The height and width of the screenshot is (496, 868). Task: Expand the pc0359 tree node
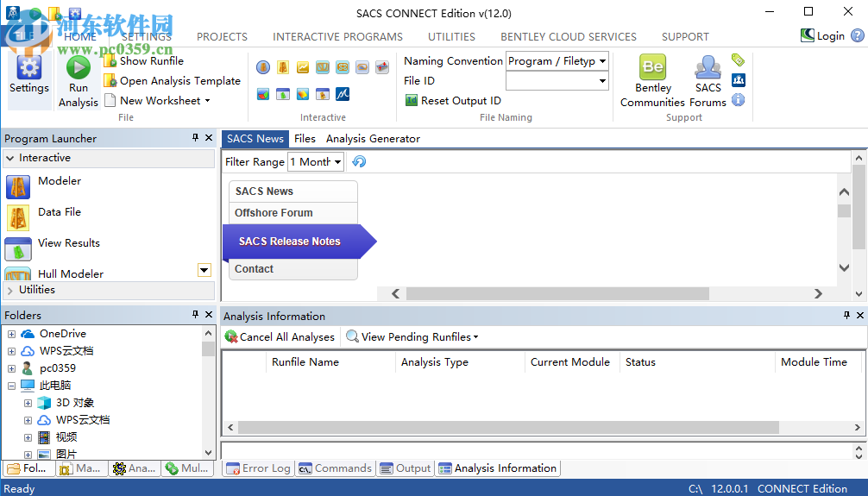(11, 368)
